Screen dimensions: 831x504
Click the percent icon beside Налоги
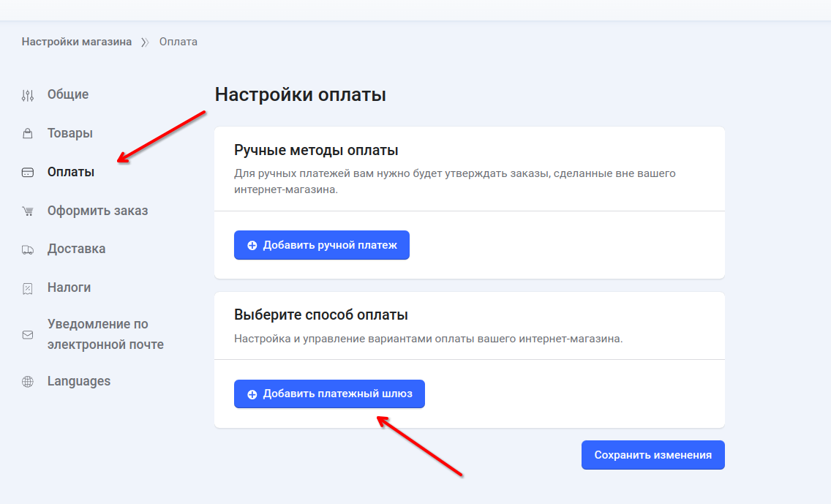[x=28, y=288]
